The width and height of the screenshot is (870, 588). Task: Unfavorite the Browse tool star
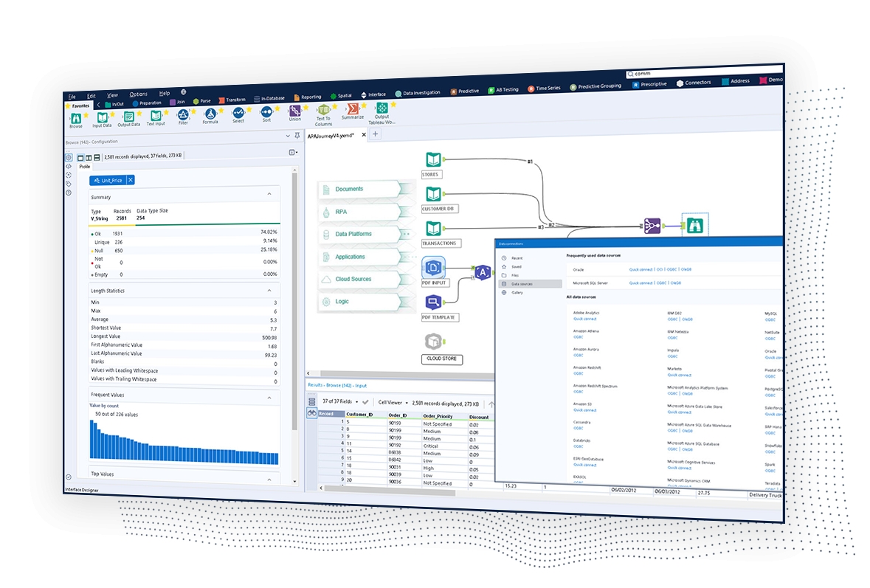pos(86,116)
